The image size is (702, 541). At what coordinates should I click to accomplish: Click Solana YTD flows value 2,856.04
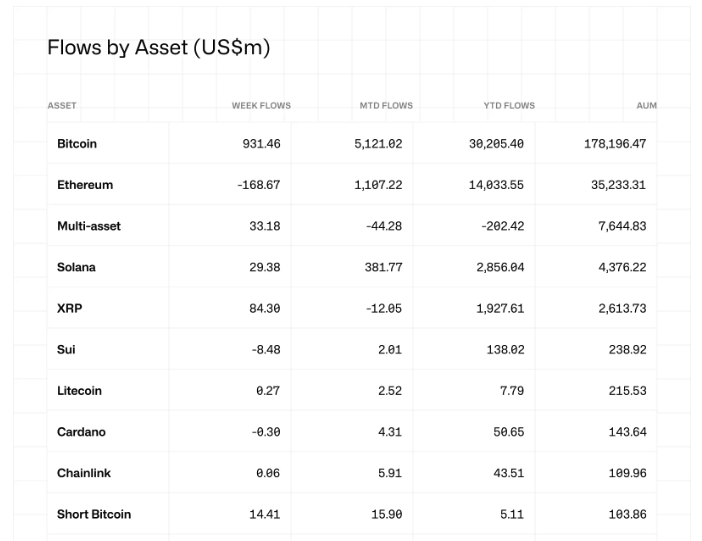tap(500, 267)
